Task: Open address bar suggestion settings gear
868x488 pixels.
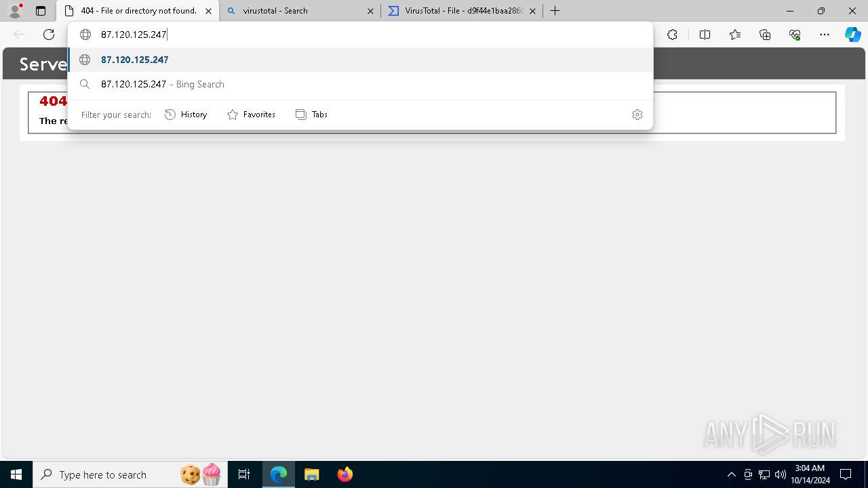Action: click(637, 115)
